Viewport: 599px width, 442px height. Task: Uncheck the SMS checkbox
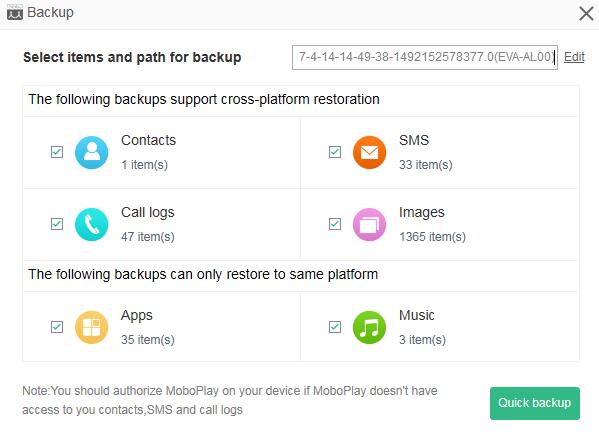pyautogui.click(x=335, y=152)
